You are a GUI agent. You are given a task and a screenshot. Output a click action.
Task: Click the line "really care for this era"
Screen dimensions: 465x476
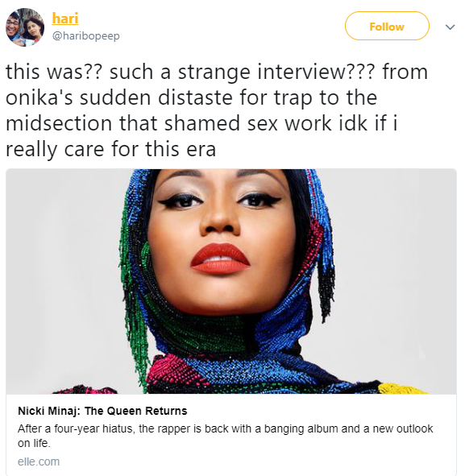pyautogui.click(x=111, y=150)
